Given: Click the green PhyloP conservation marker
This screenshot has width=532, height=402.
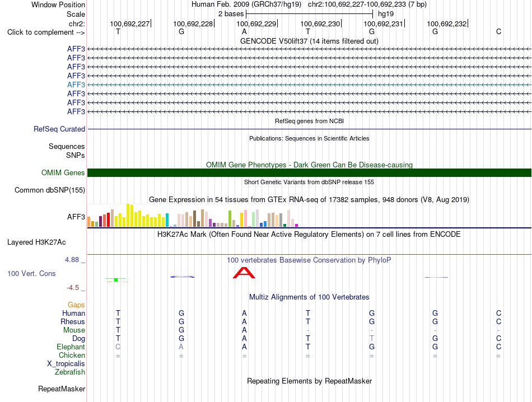Looking at the screenshot, I should point(116,280).
